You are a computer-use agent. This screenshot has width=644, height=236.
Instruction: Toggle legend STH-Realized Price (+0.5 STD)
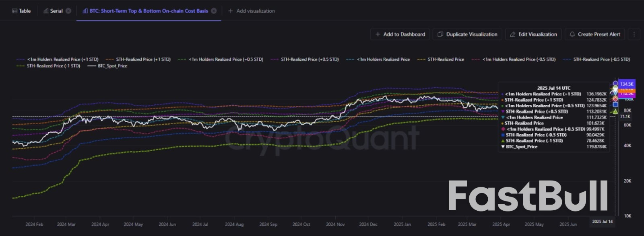click(x=305, y=59)
